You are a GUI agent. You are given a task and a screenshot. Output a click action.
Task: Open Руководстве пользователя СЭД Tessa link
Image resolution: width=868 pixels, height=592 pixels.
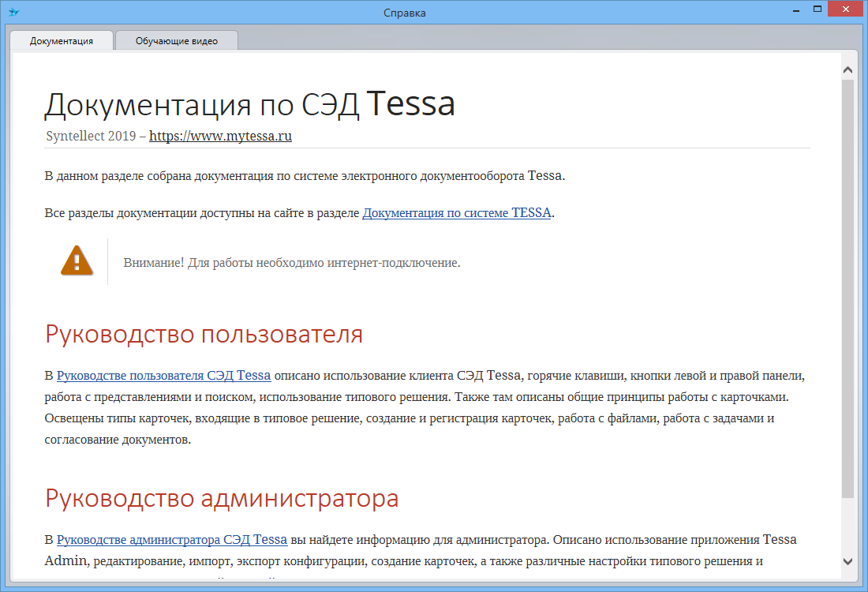pos(163,376)
